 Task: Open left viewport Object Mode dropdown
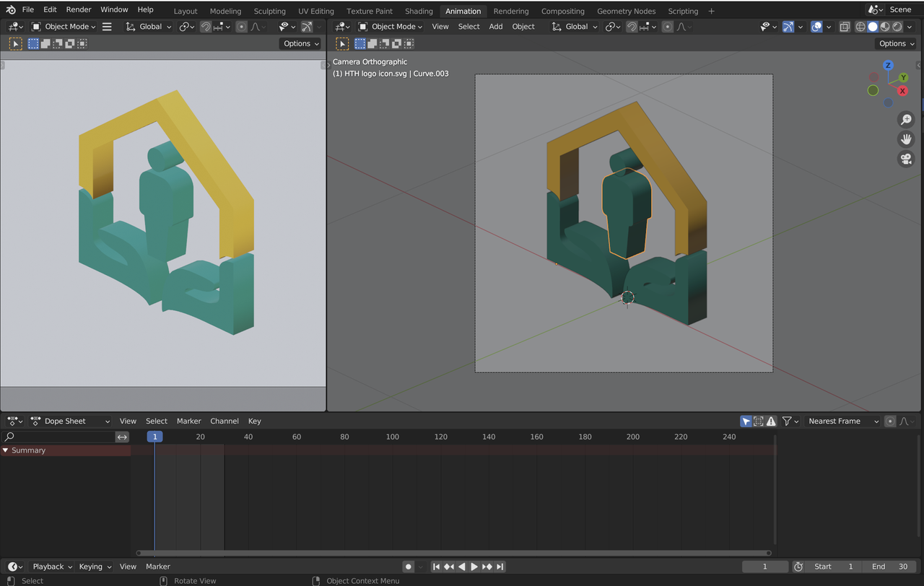click(64, 27)
